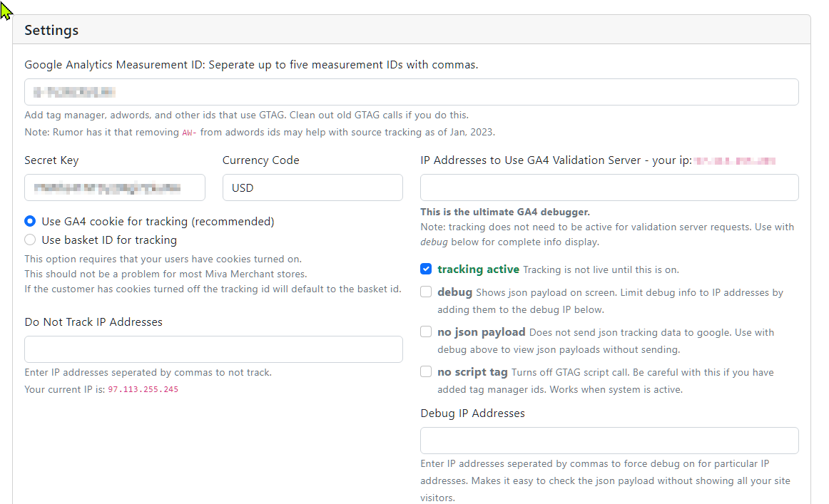
Task: Check the no json payload checkbox
Action: click(426, 331)
